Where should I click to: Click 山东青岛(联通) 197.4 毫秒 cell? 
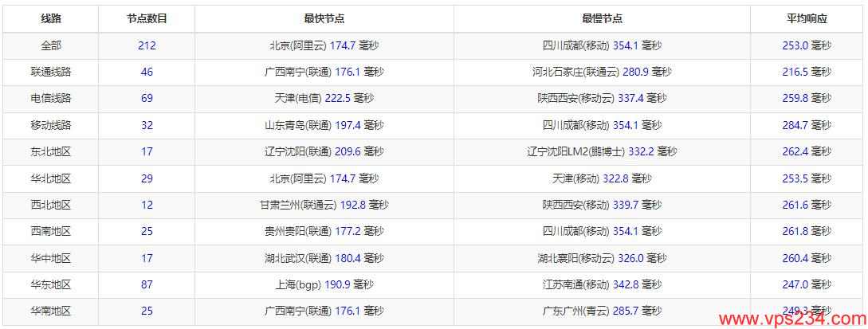pyautogui.click(x=324, y=126)
